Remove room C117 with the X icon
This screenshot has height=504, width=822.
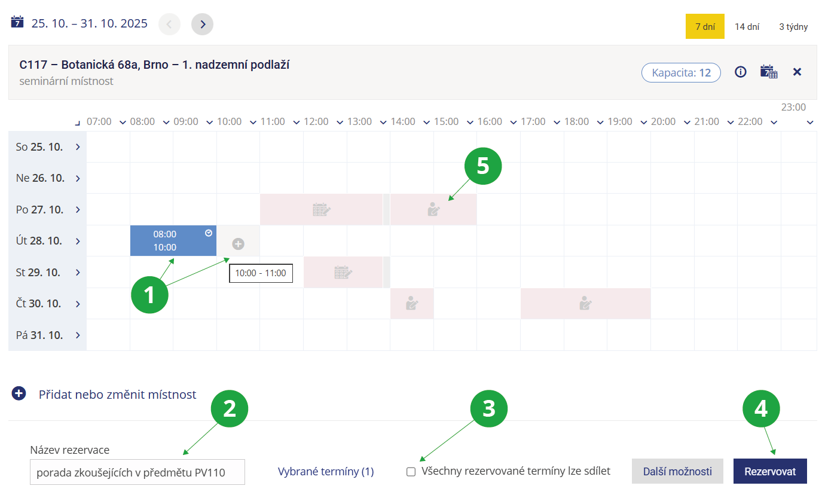797,72
